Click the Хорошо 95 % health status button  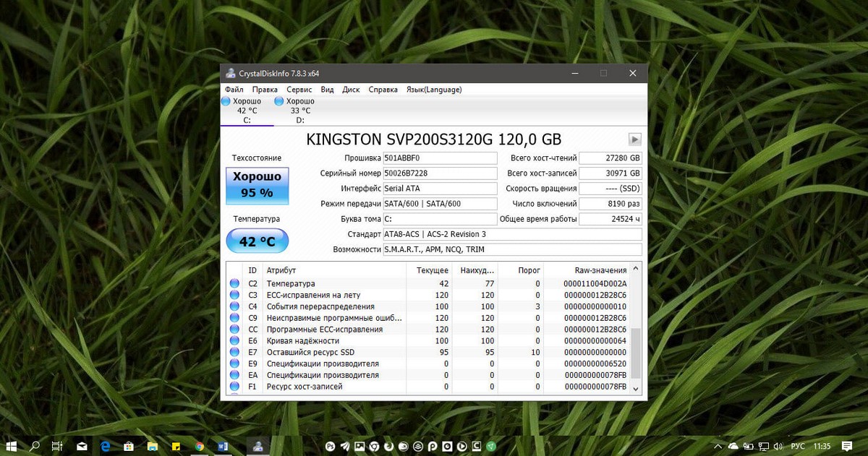[x=257, y=185]
